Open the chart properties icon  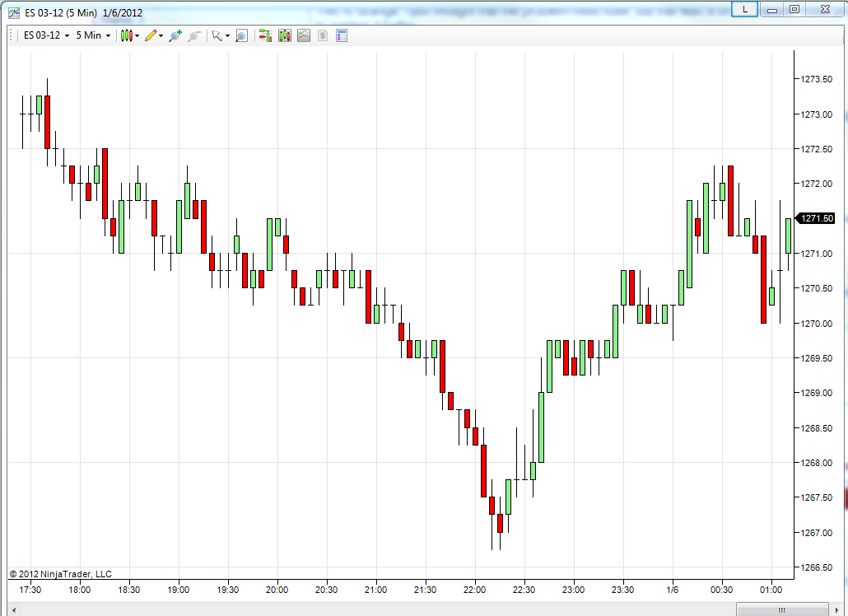tap(341, 35)
